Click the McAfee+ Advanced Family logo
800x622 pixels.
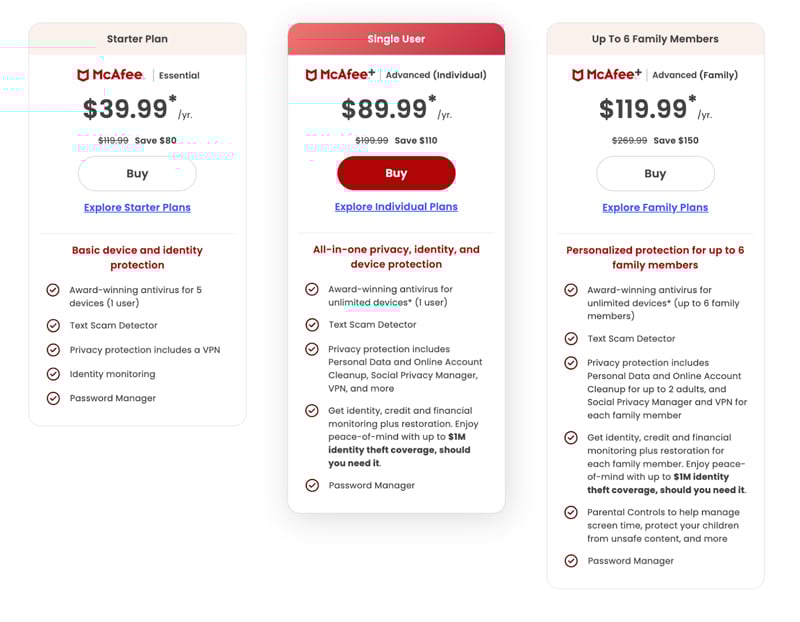[x=606, y=75]
